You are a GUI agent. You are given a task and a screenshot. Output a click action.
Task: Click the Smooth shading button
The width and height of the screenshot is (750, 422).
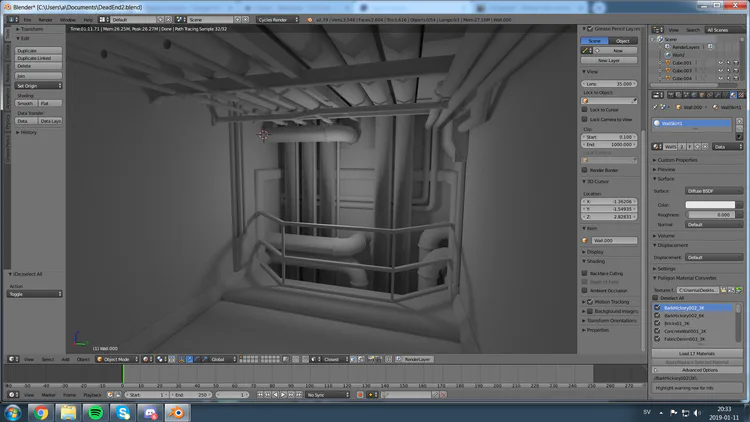(26, 103)
